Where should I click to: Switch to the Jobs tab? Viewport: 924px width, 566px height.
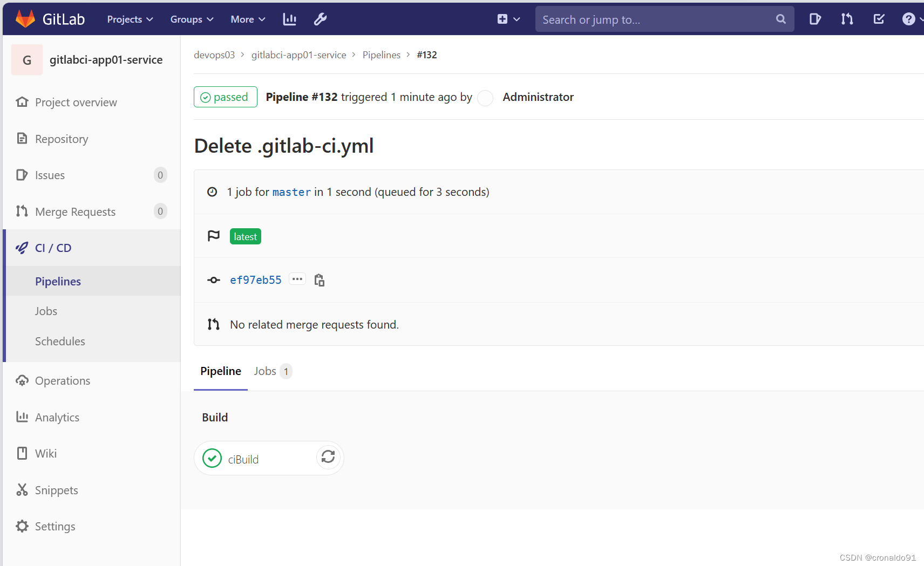click(x=273, y=371)
